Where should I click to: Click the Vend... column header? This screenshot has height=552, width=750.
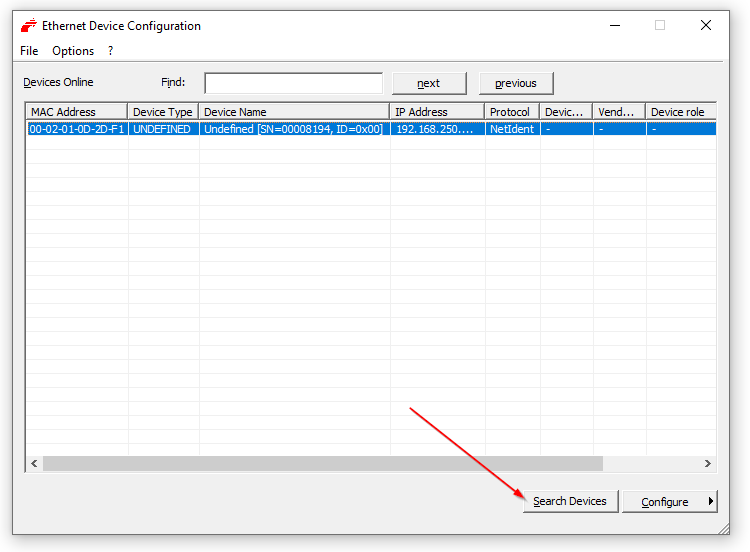(x=619, y=112)
